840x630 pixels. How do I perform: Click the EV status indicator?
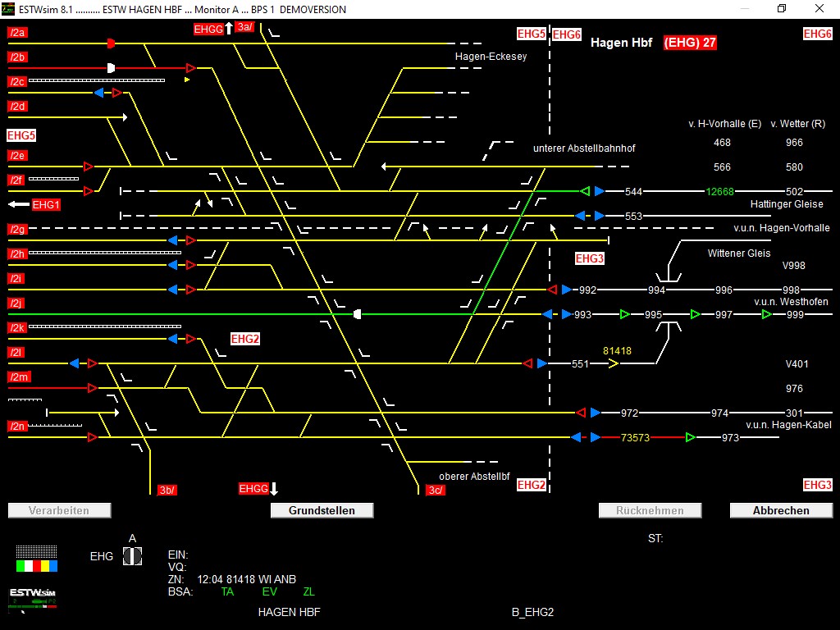269,592
